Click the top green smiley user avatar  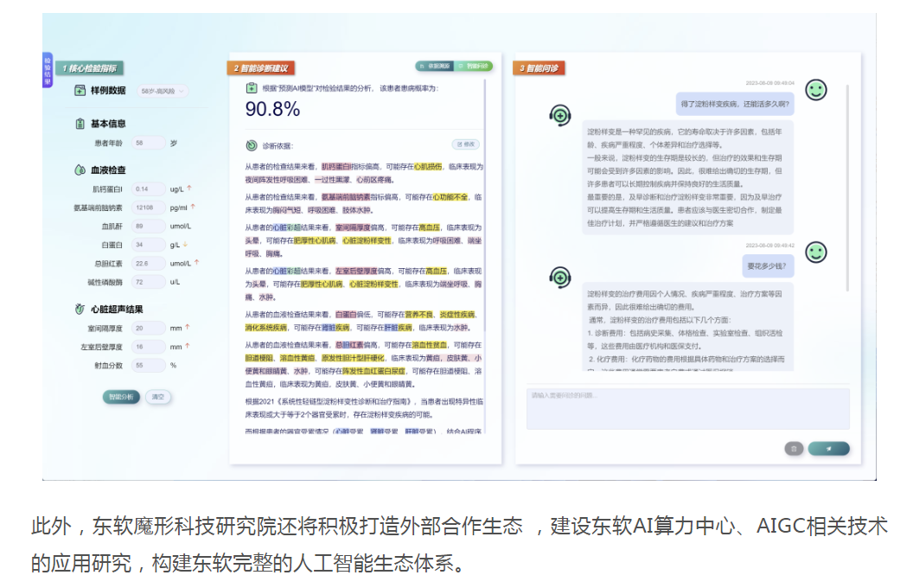coord(815,89)
